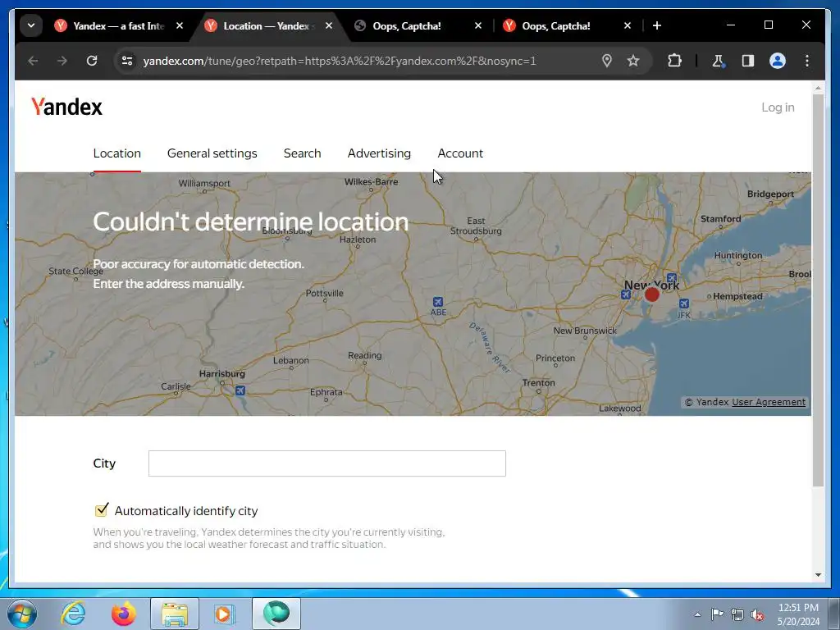
Task: Click the JFK airport icon on map
Action: [x=683, y=304]
